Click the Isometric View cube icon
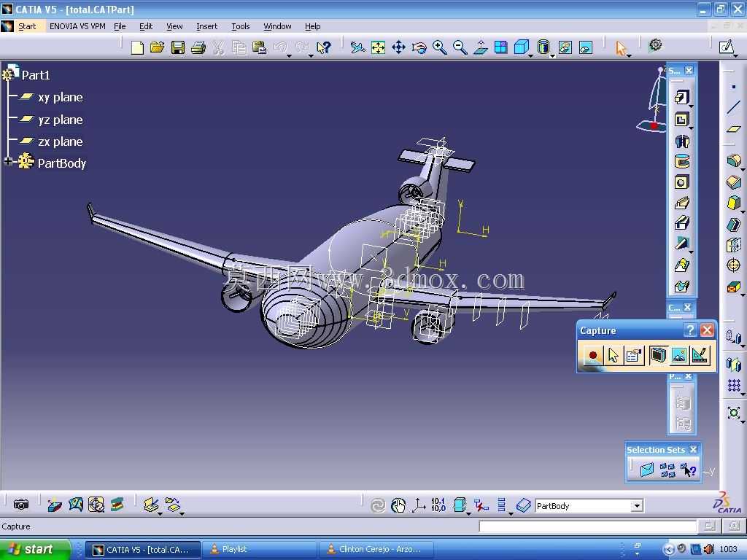The image size is (747, 560). pyautogui.click(x=522, y=47)
